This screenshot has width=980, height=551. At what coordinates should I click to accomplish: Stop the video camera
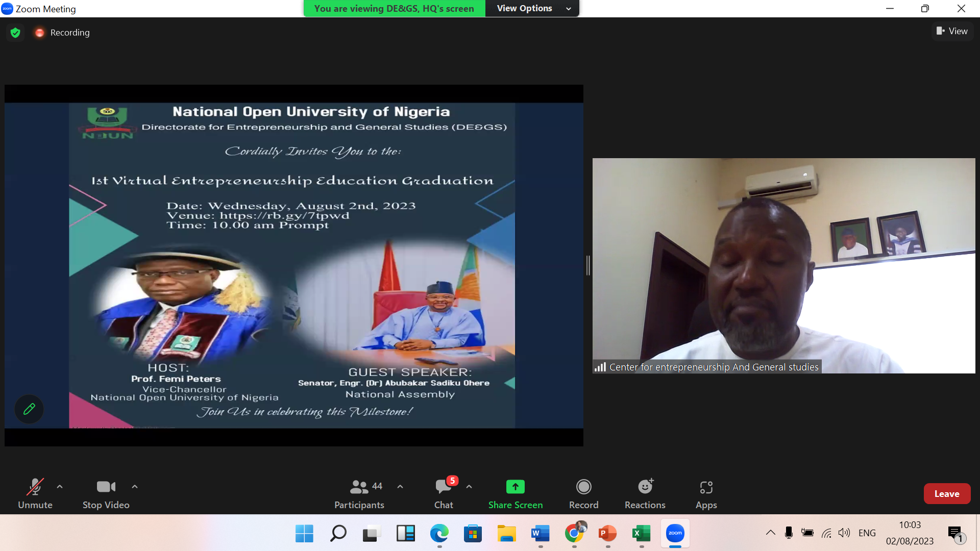(x=106, y=493)
